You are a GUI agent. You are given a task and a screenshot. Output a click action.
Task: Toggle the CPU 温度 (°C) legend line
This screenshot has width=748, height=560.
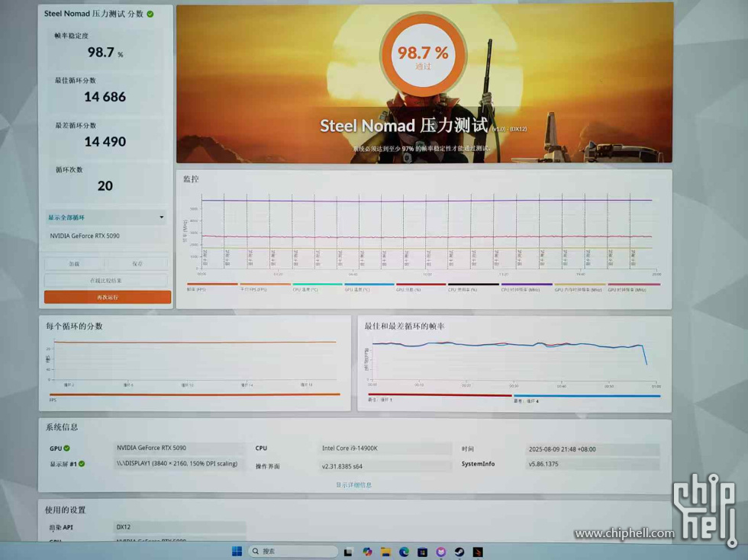pos(318,285)
